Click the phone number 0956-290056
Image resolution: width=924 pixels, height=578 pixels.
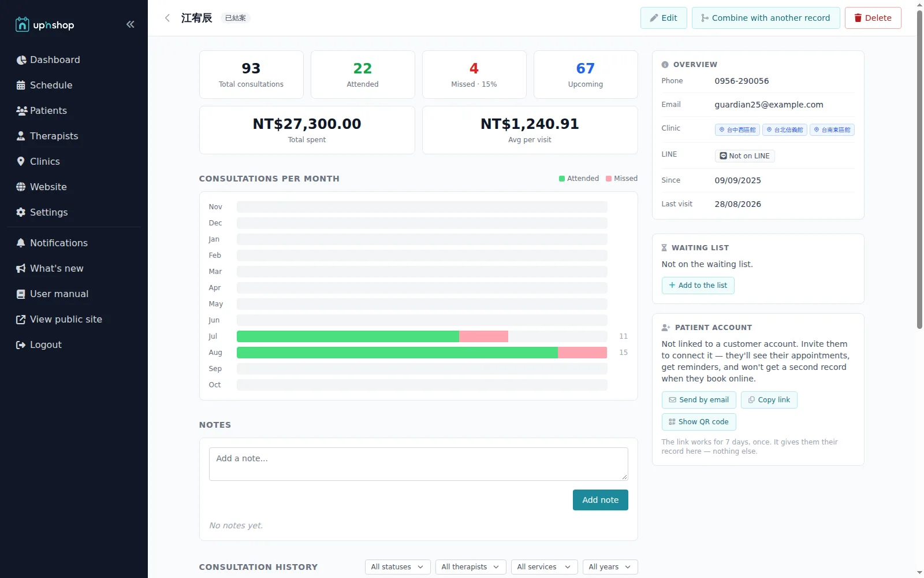pos(742,81)
